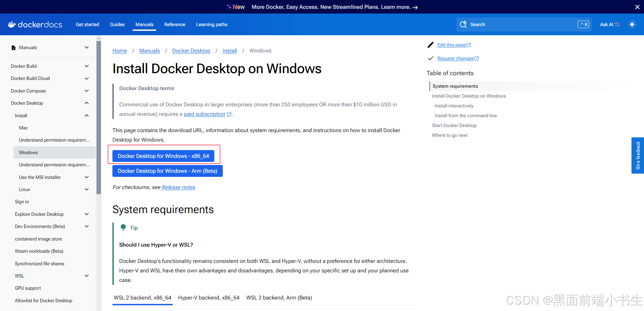Click the Request changes checkmark icon
This screenshot has width=644, height=311.
(x=430, y=58)
